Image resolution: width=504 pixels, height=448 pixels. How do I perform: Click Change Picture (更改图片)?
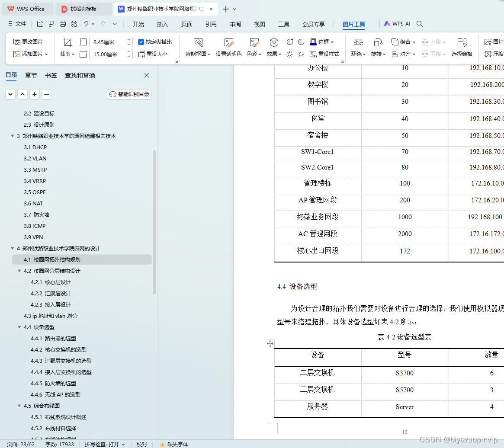[28, 42]
